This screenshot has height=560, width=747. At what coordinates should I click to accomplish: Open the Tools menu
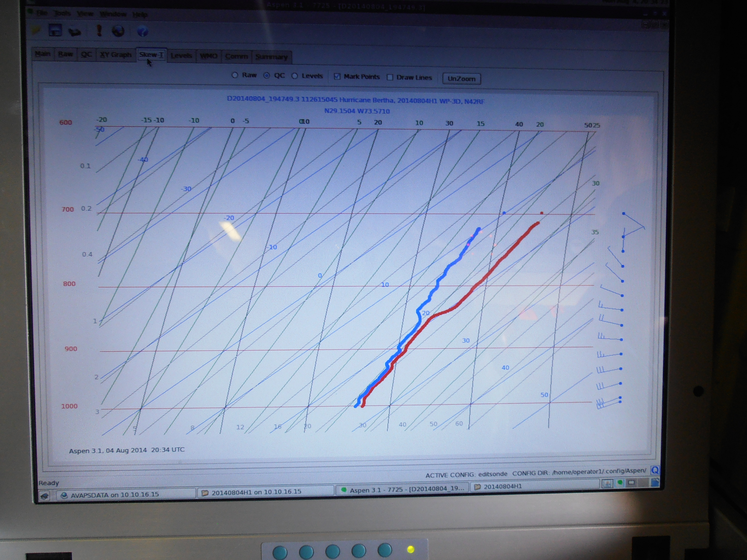tap(62, 13)
